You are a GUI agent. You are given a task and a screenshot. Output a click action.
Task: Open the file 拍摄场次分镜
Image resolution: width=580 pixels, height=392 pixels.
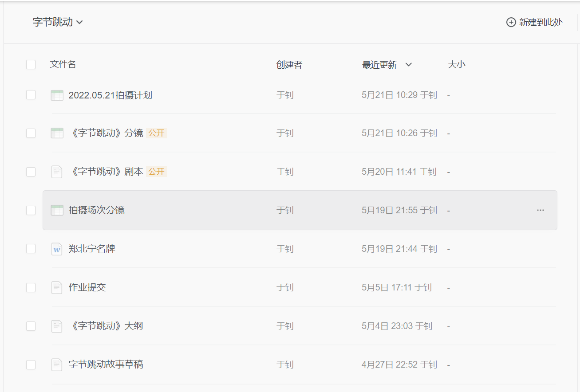[x=97, y=210]
